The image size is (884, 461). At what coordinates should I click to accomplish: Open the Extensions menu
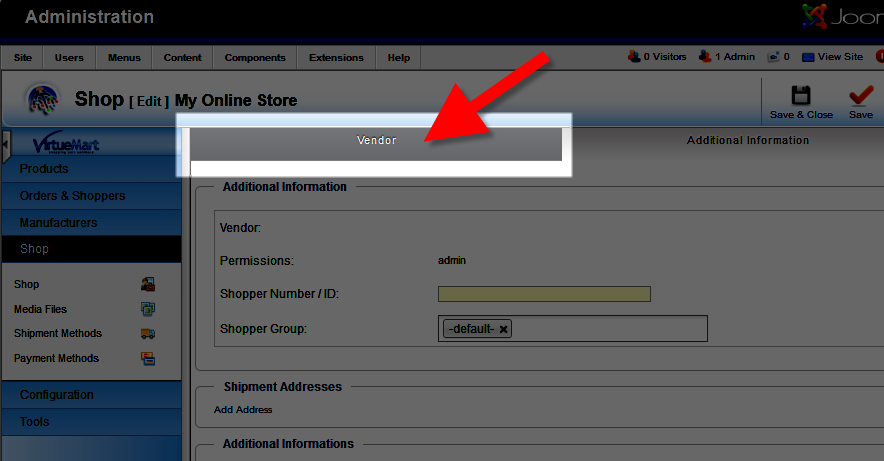tap(336, 58)
